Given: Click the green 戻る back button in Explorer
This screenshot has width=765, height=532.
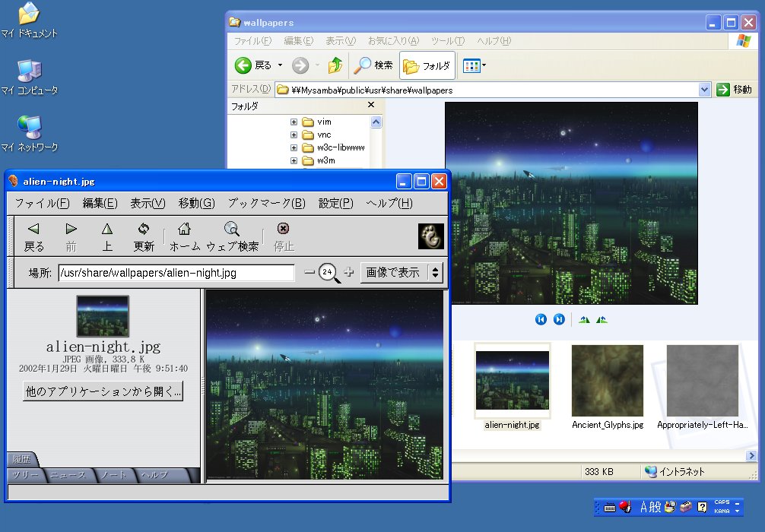Looking at the screenshot, I should click(x=243, y=65).
